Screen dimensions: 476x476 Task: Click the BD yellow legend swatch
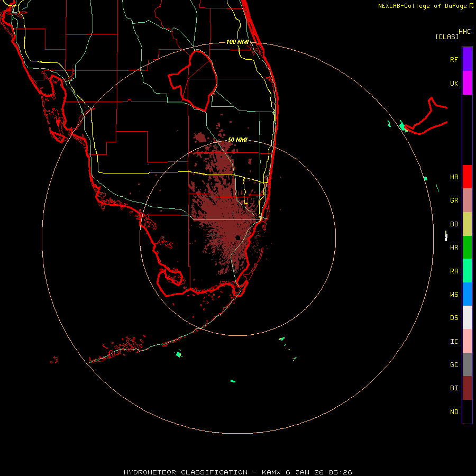point(467,224)
